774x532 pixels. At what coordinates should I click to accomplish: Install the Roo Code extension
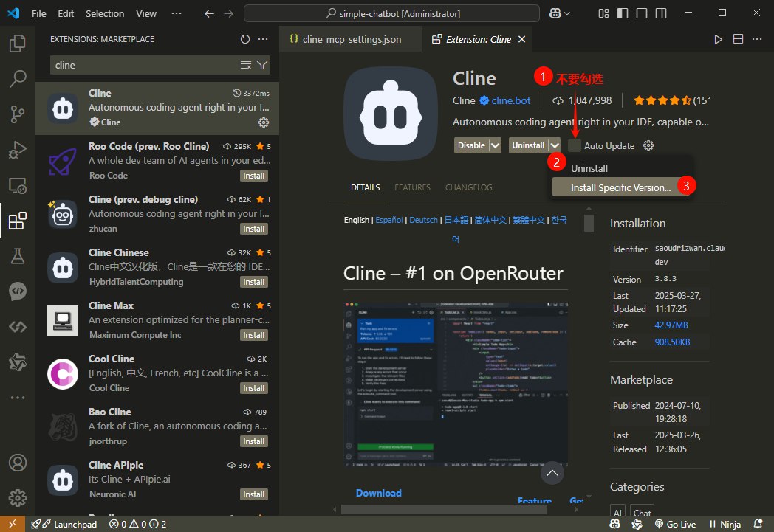tap(253, 176)
